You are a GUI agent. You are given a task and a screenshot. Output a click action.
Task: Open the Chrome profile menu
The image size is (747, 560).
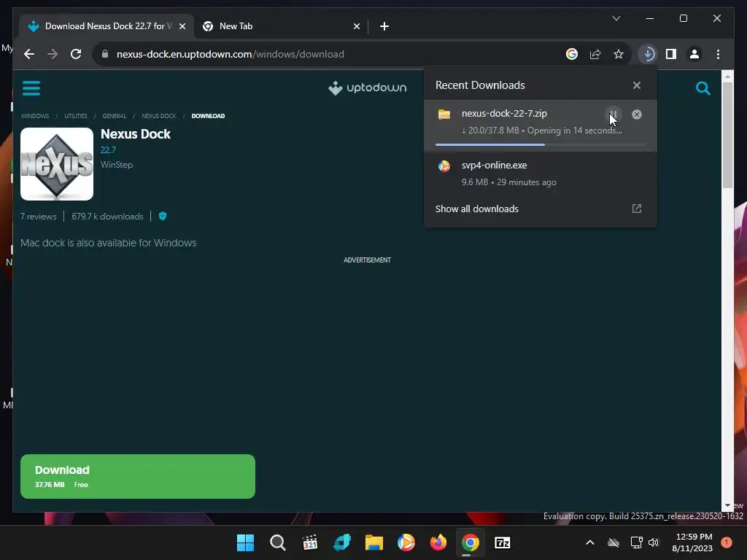[694, 54]
